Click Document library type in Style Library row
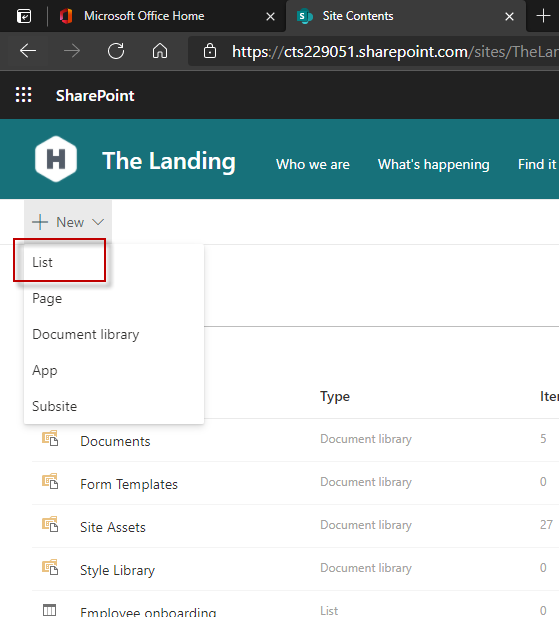Viewport: 559px width, 617px height. [x=366, y=567]
